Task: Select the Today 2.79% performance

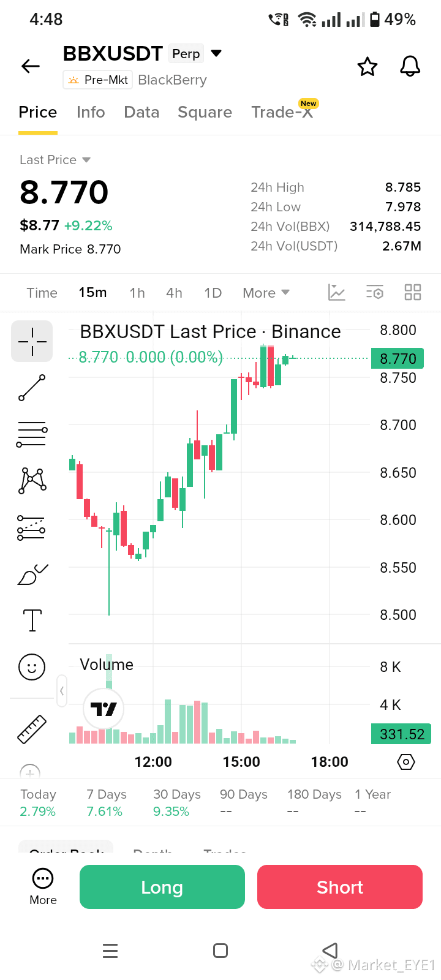Action: pyautogui.click(x=38, y=802)
